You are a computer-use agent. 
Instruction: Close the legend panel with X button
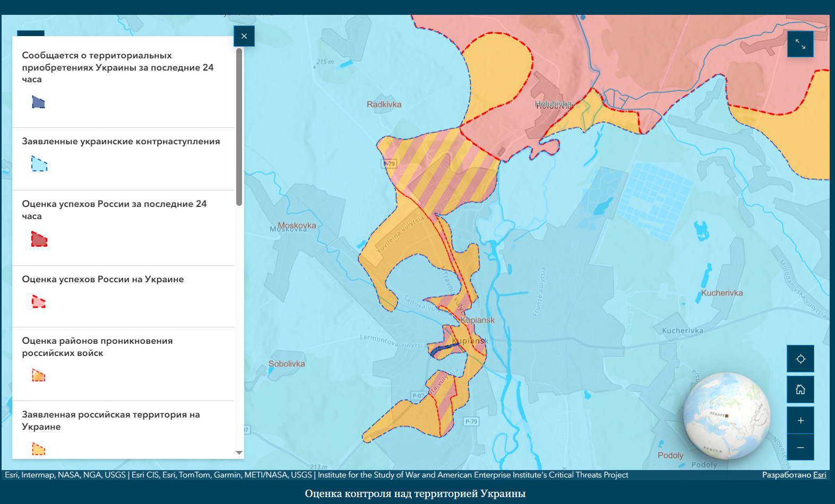point(244,36)
